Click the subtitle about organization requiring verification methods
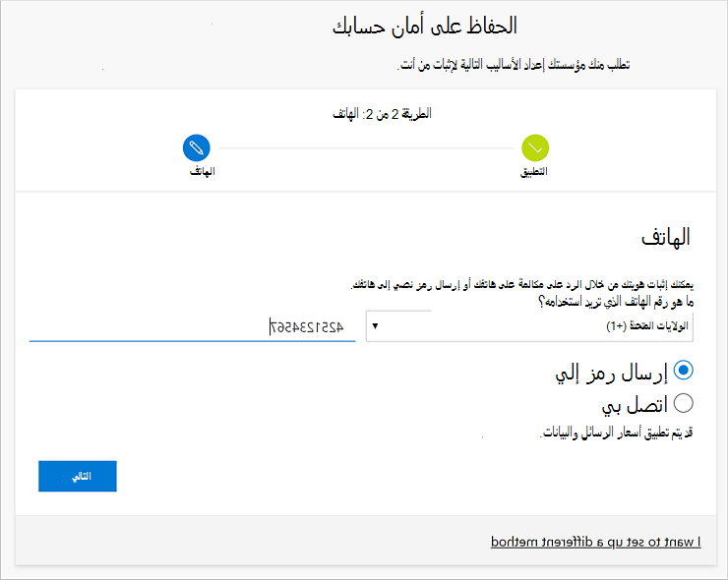The image size is (728, 580). tap(513, 65)
